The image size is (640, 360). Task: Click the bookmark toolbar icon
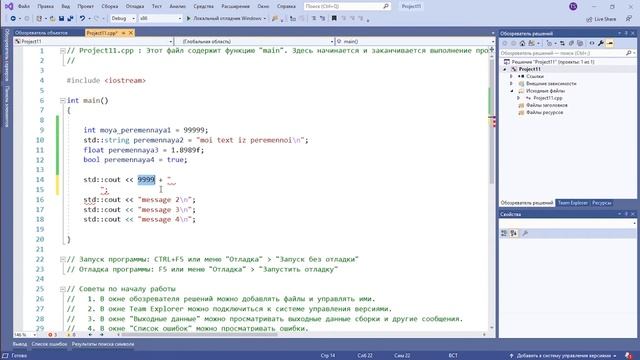tap(334, 18)
